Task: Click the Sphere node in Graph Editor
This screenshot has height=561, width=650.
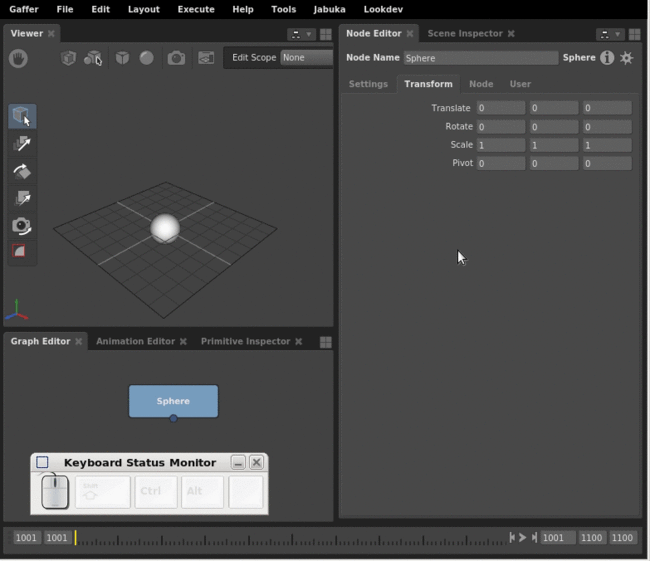Action: coord(173,401)
